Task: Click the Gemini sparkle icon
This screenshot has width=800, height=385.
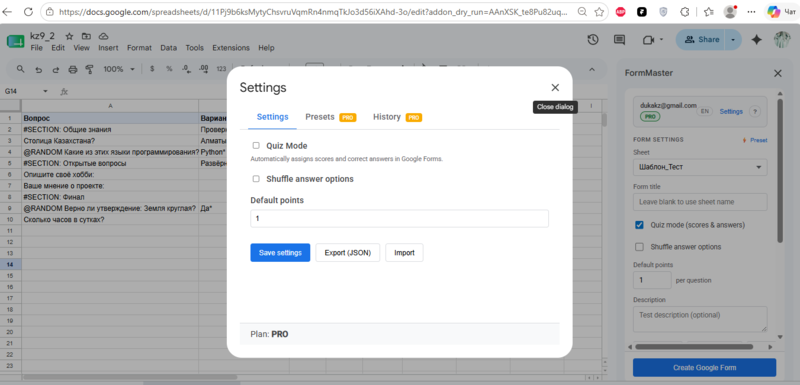Action: pos(757,40)
